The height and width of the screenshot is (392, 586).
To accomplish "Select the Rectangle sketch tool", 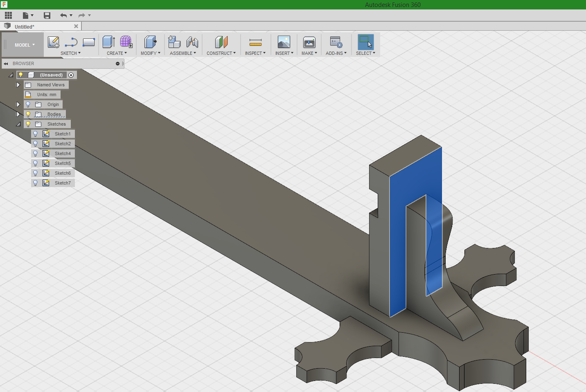I will 89,42.
